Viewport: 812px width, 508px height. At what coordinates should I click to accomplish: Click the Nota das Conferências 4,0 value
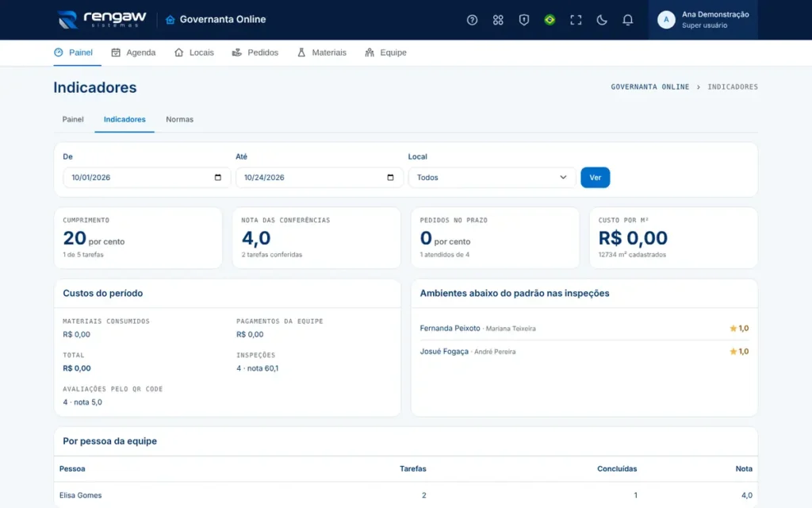point(256,238)
